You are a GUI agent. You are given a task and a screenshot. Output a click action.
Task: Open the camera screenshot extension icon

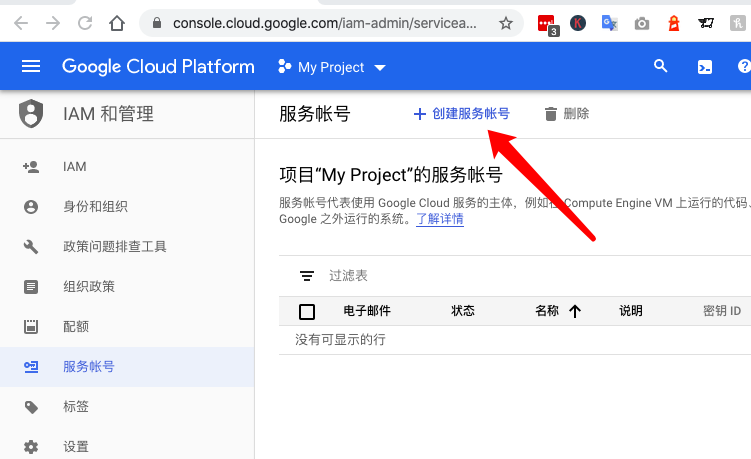point(642,23)
